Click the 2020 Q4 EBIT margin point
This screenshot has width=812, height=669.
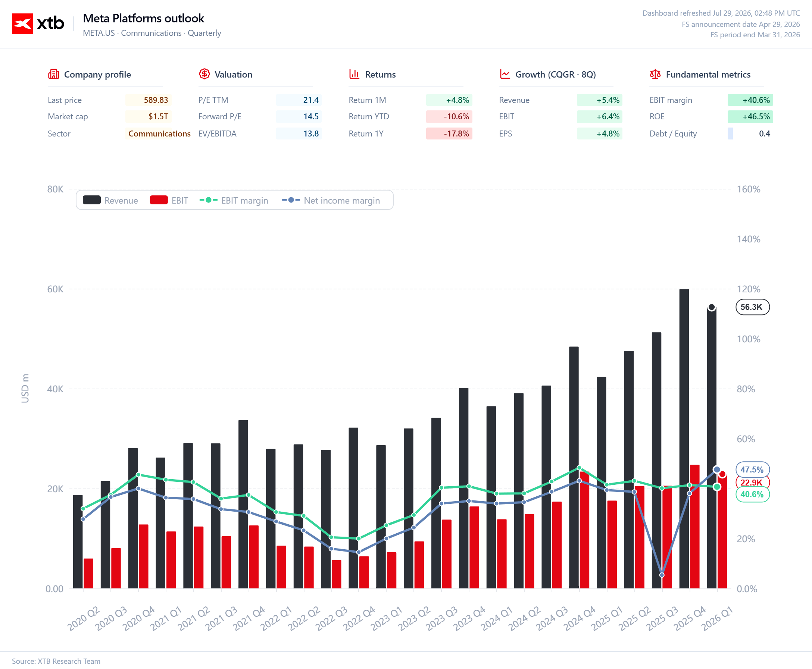point(138,475)
